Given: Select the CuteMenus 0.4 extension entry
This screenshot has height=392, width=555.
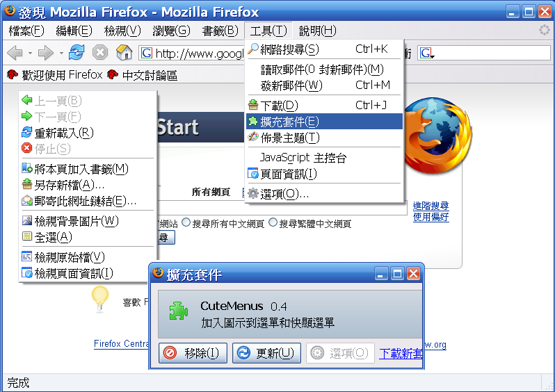Looking at the screenshot, I should pyautogui.click(x=290, y=314).
